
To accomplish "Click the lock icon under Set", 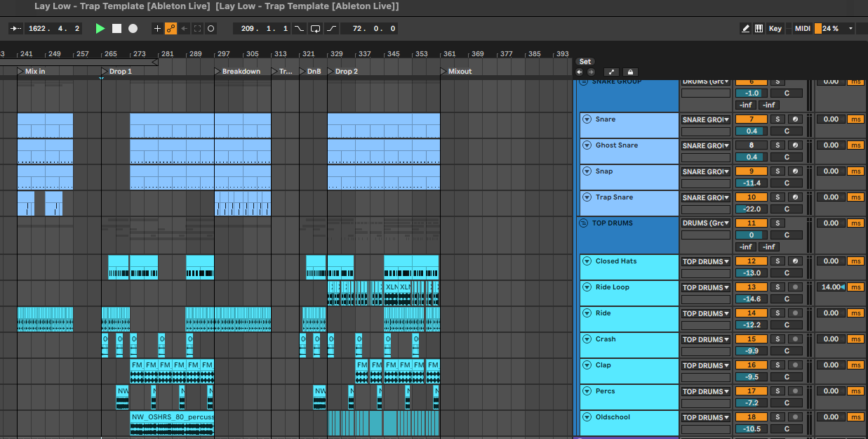I will click(x=630, y=72).
